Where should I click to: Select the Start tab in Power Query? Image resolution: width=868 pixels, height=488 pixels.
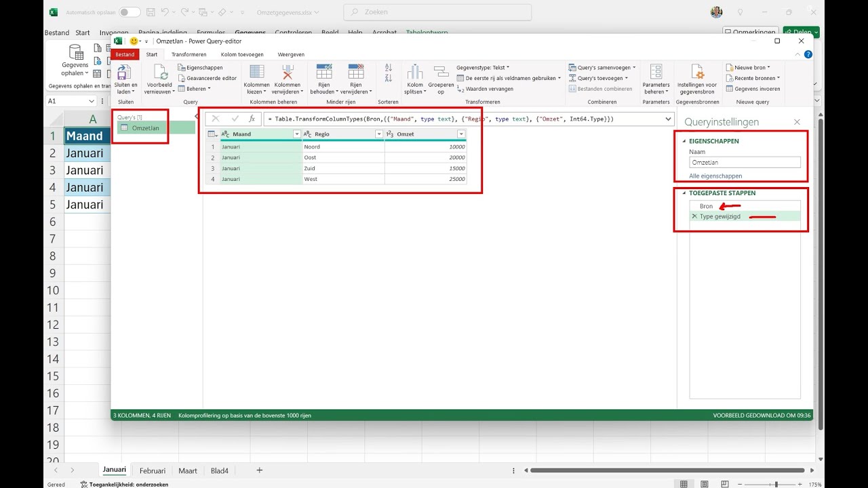[152, 54]
